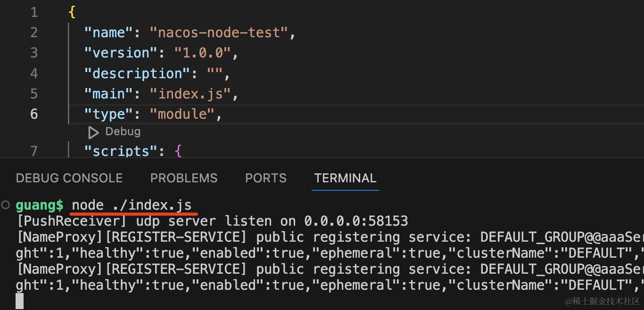Activate the TERMINAL tab
The height and width of the screenshot is (310, 644).
[345, 178]
